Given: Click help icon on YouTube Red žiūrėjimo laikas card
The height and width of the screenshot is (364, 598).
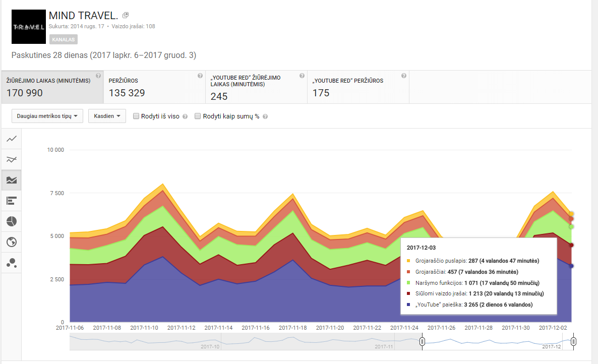Looking at the screenshot, I should [302, 76].
